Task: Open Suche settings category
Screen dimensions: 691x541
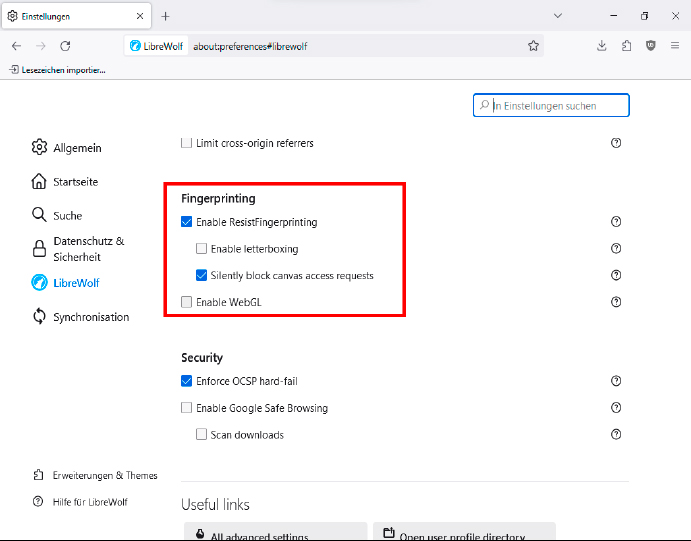Action: 57,215
